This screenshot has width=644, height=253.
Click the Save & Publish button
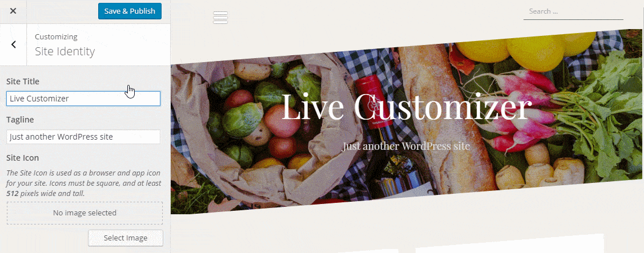point(130,11)
